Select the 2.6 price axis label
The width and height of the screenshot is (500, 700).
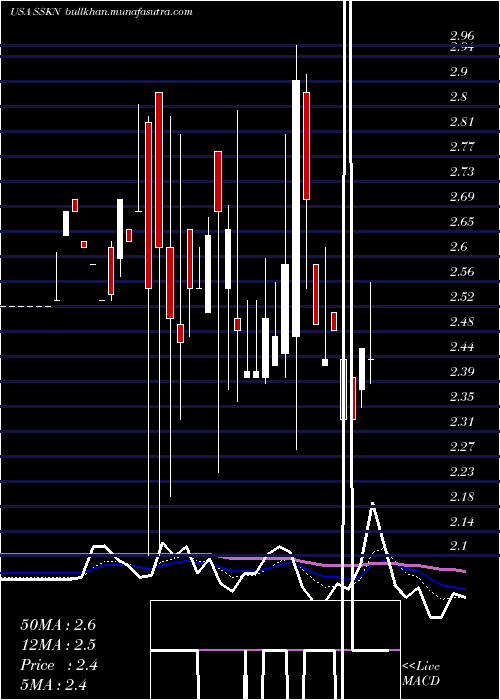click(x=458, y=246)
